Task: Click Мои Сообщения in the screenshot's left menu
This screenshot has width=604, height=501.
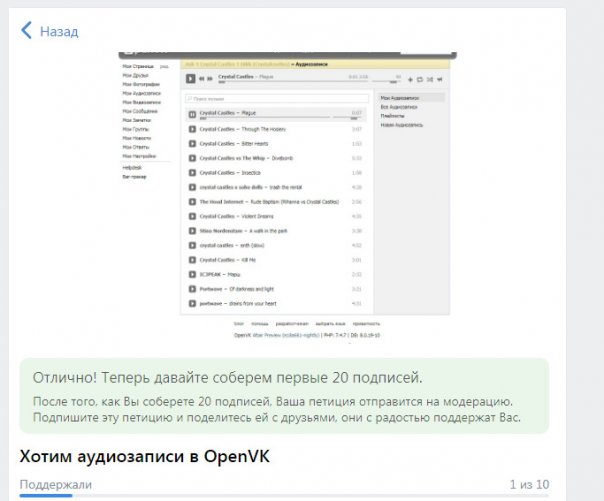Action: (140, 111)
